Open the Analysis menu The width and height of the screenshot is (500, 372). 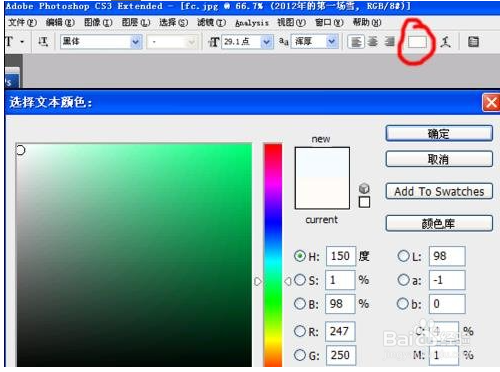tap(252, 23)
